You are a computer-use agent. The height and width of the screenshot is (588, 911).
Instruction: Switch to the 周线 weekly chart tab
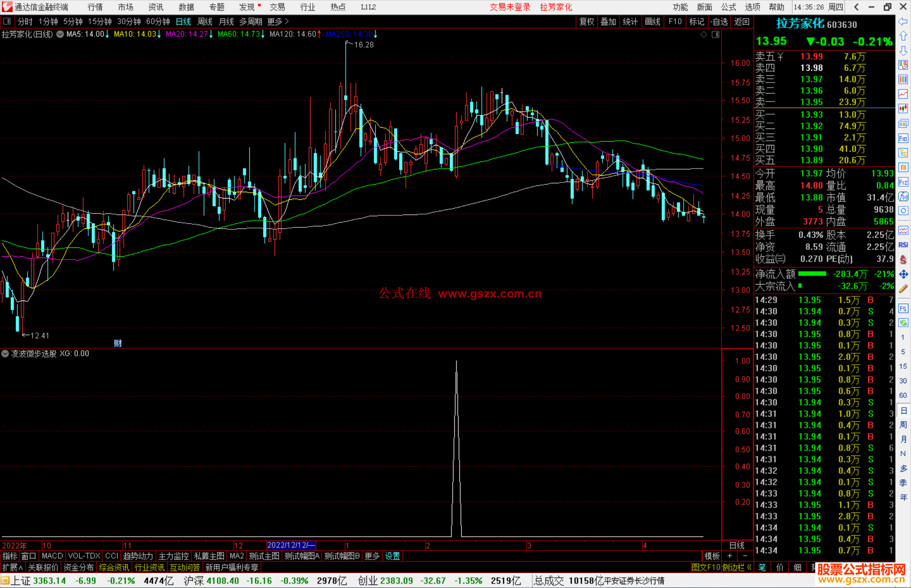point(205,21)
